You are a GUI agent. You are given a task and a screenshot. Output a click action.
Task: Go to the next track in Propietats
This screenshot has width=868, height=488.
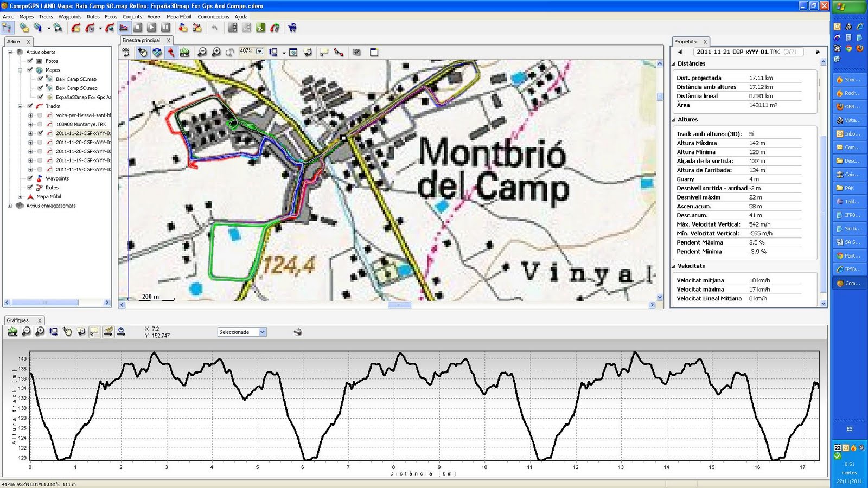pos(818,52)
